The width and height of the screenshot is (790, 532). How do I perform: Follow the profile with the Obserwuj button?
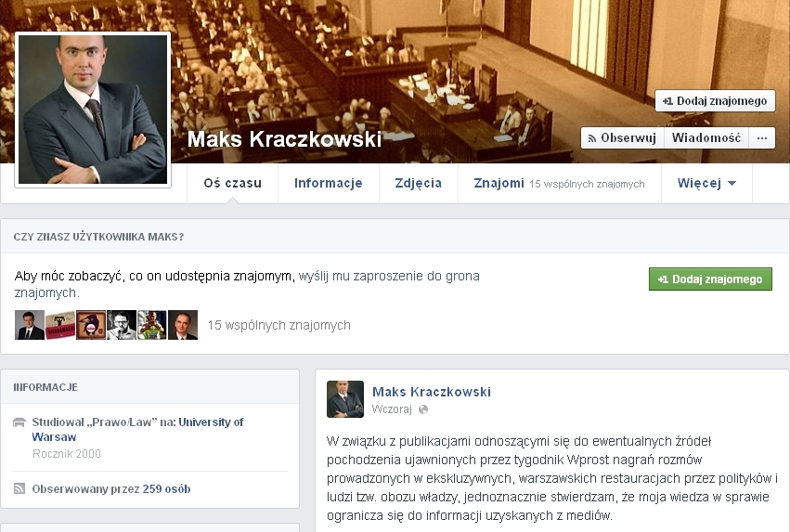622,138
